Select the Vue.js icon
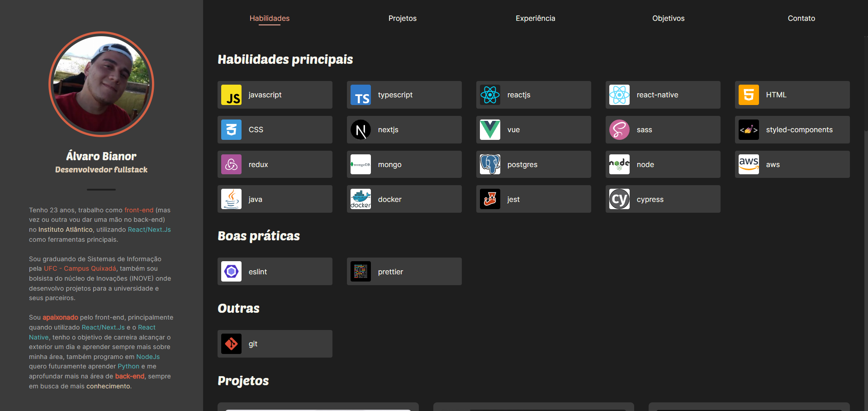The width and height of the screenshot is (868, 411). click(x=490, y=129)
